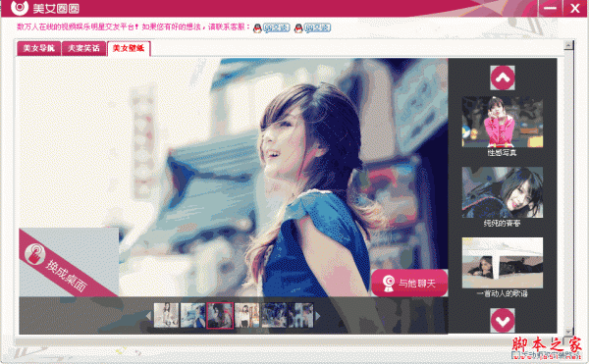589x364 pixels.
Task: Select the fifth thumbnail in the filmstrip
Action: click(274, 315)
